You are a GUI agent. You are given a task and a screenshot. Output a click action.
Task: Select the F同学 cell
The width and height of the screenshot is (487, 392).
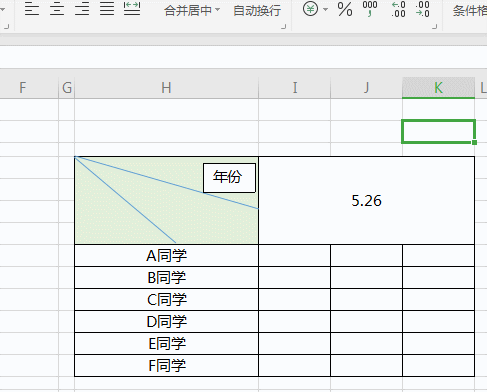click(x=166, y=366)
